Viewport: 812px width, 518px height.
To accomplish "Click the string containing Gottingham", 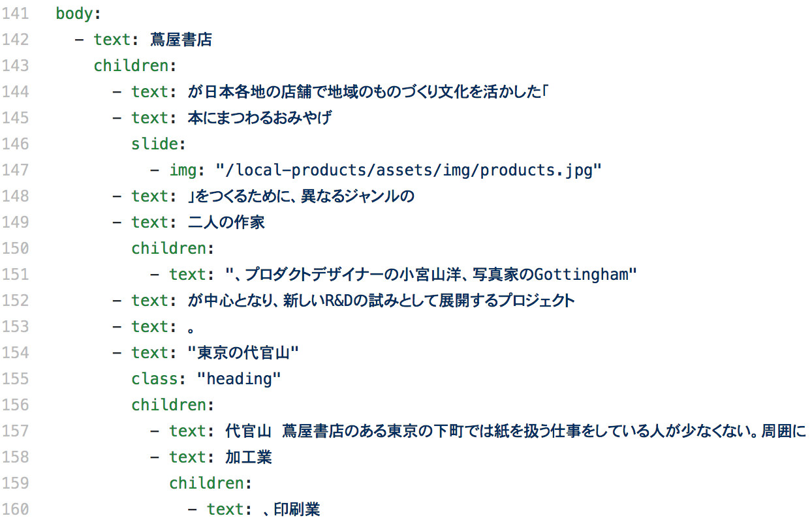I will 431,274.
